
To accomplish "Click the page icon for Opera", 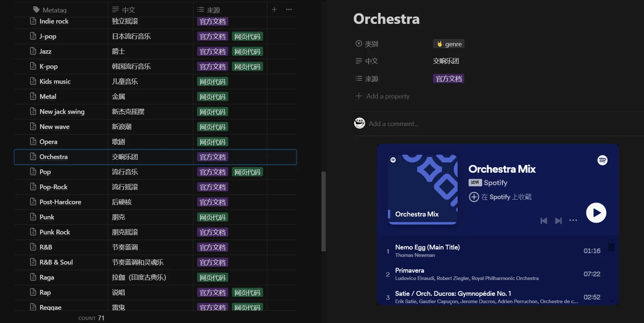I will pos(33,141).
